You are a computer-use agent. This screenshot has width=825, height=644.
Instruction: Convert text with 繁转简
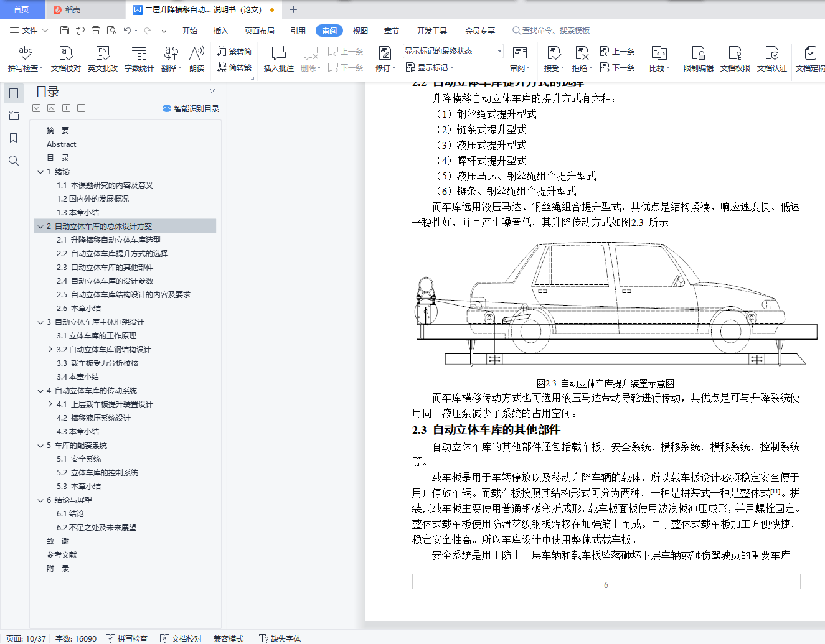[235, 51]
